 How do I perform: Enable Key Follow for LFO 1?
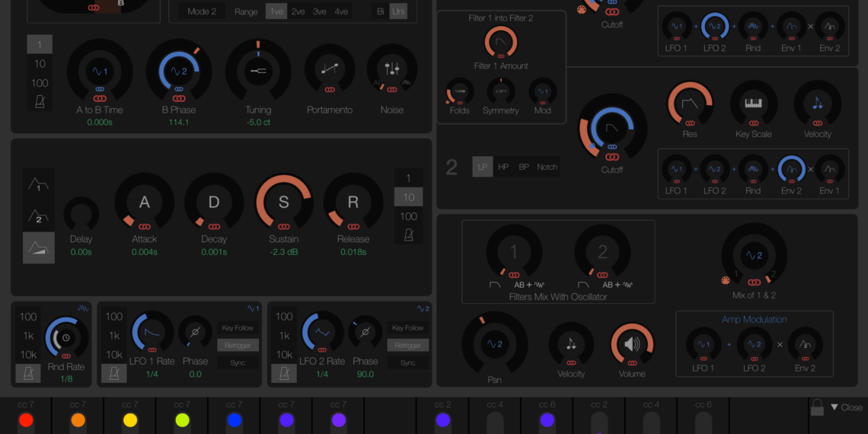pos(238,327)
